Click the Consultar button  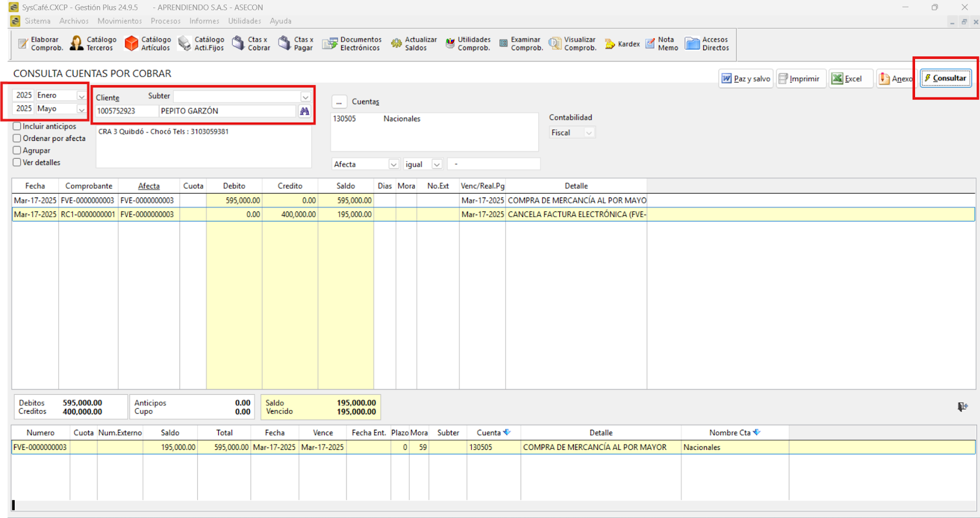pos(946,78)
